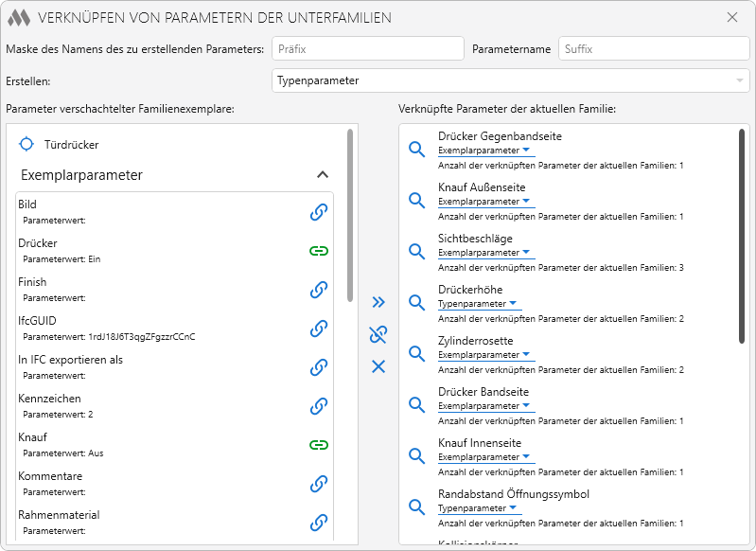Click magnifier icon next to Drücker Gegenbandseite
The width and height of the screenshot is (756, 551).
tap(416, 150)
